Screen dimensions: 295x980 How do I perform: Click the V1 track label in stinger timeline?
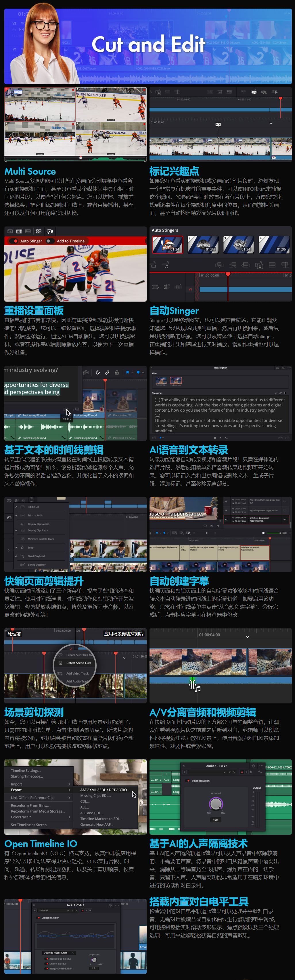190,290
